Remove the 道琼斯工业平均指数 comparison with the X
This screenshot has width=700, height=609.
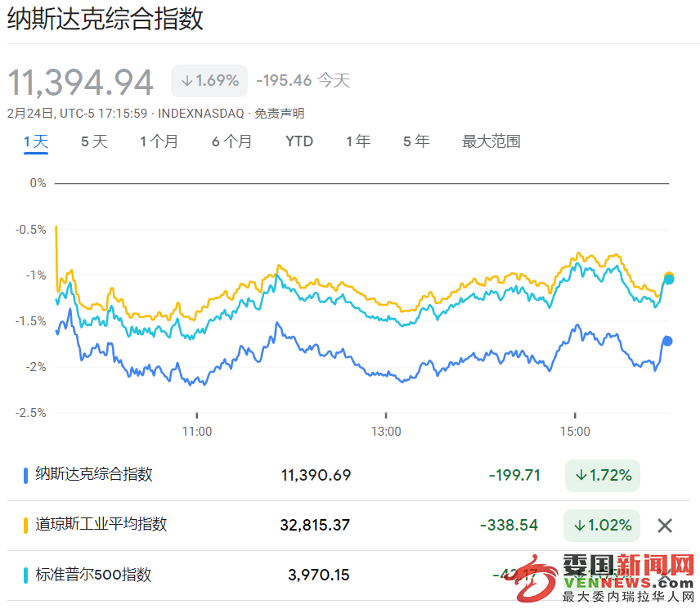[665, 526]
